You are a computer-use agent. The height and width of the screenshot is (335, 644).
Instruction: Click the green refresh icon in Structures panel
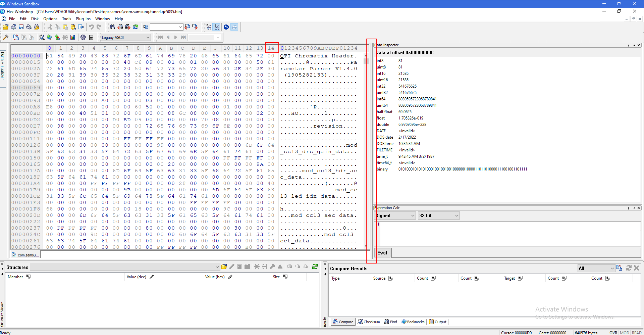point(315,267)
